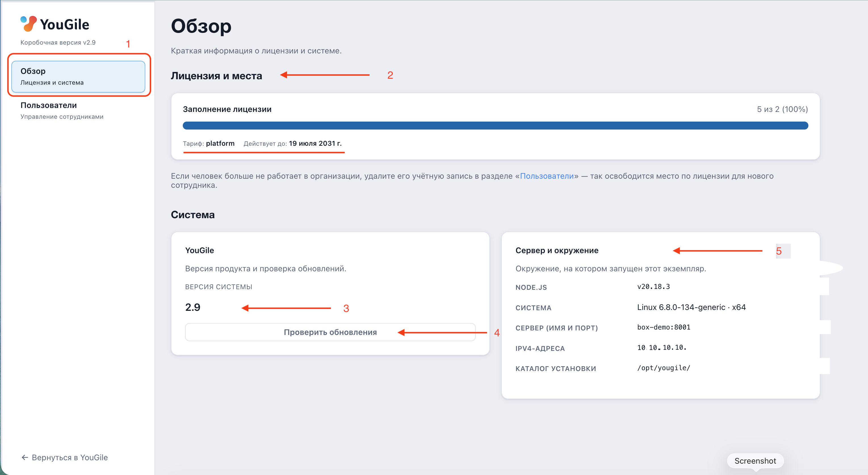Click the 19 июля 2031 г. date

[x=315, y=143]
